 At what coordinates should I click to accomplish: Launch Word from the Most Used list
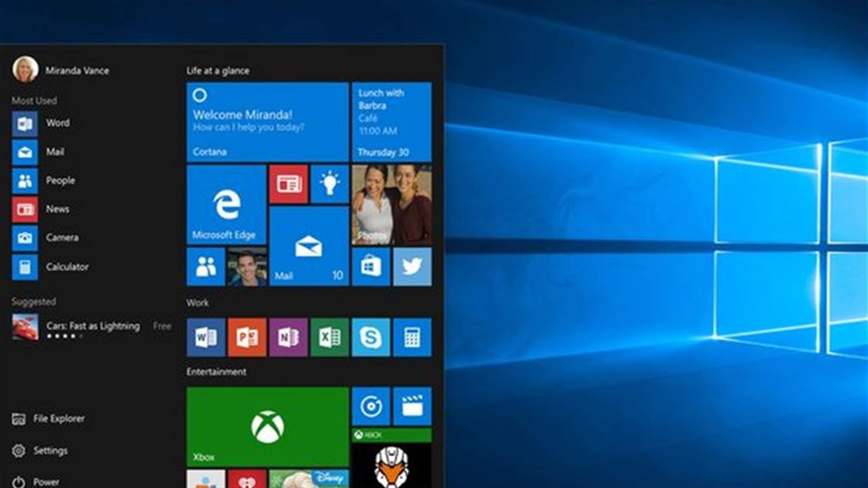pos(41,123)
